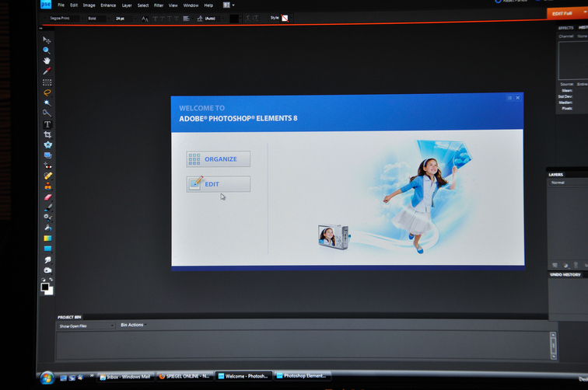The width and height of the screenshot is (588, 390).
Task: Click the Project Bin scrollbar
Action: 553,346
